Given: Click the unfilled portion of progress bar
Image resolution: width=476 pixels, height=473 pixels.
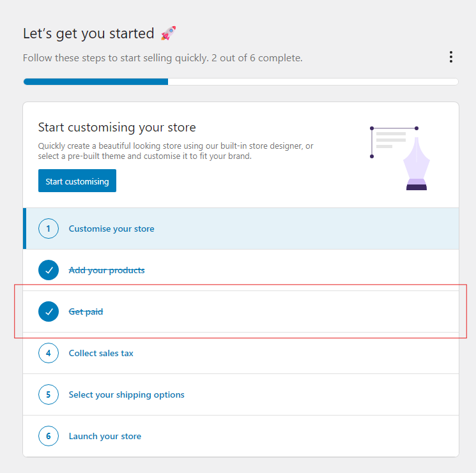Looking at the screenshot, I should 313,82.
